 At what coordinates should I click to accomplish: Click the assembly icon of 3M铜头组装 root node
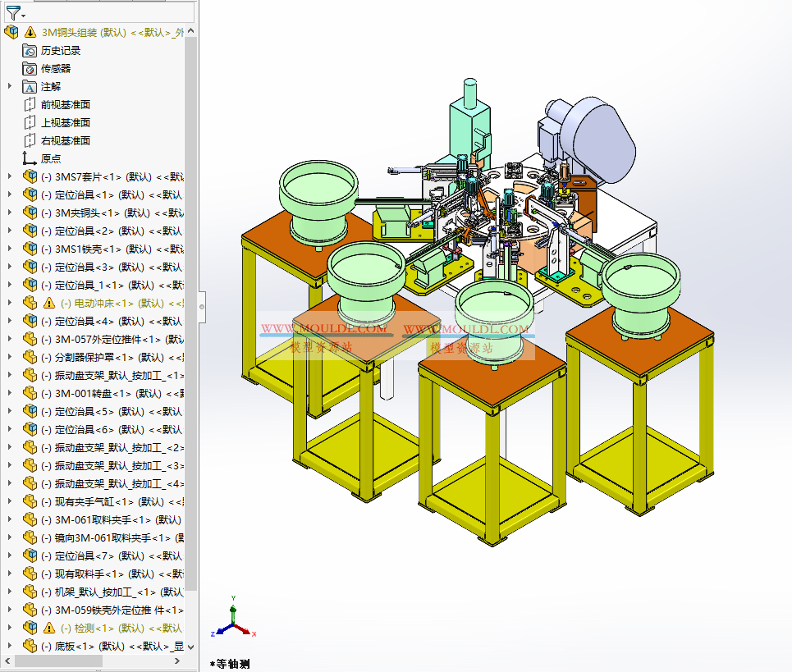pyautogui.click(x=11, y=31)
